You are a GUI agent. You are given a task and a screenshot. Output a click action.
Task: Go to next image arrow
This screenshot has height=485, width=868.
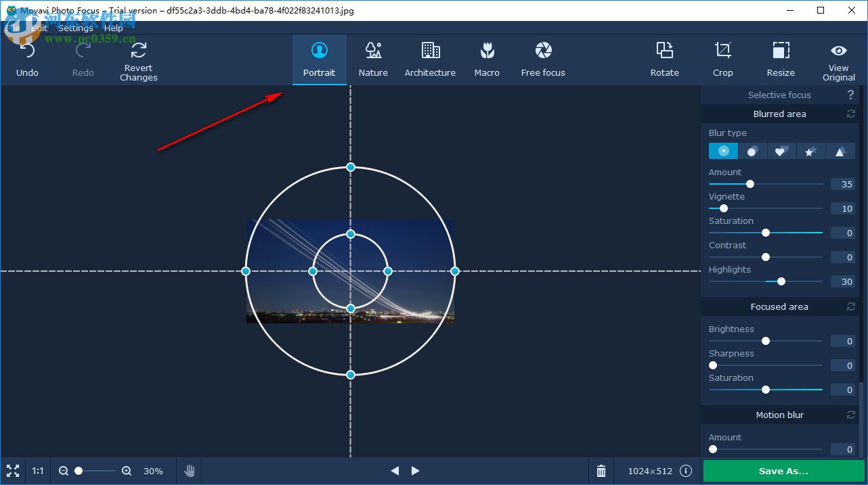(416, 471)
